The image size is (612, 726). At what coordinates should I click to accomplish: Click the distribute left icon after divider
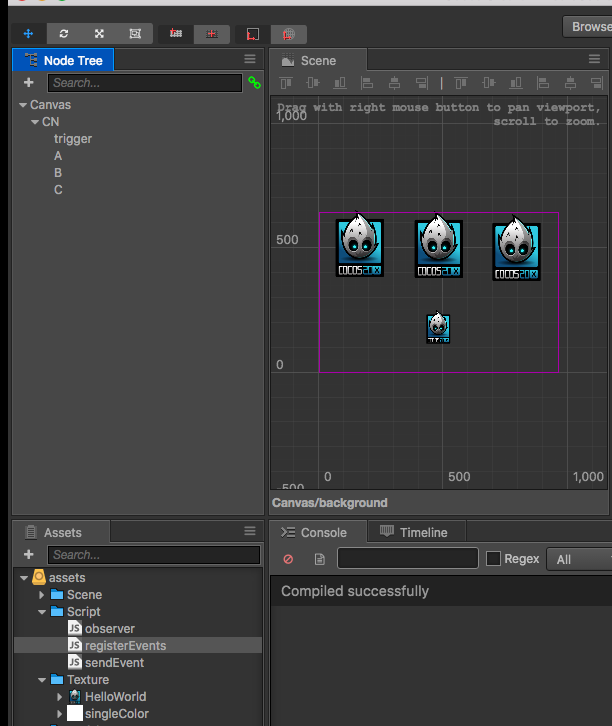coord(543,83)
